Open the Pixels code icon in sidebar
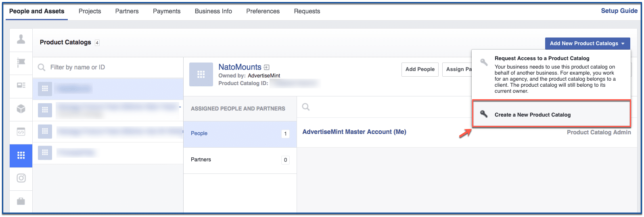 click(x=21, y=132)
